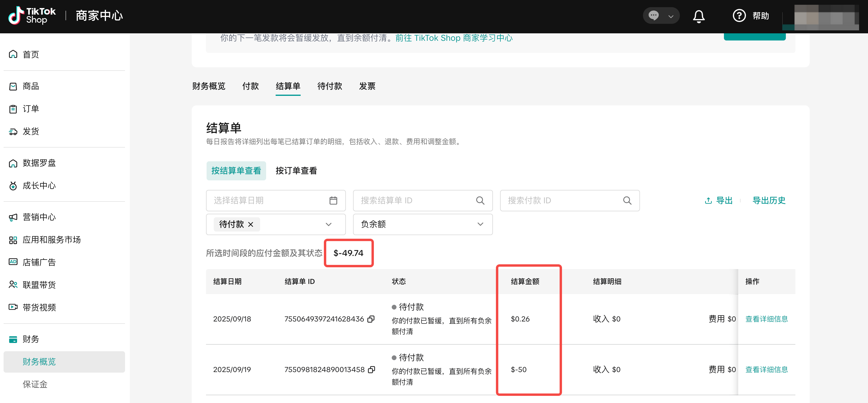
Task: Click search icon in payment ID field
Action: click(x=627, y=201)
